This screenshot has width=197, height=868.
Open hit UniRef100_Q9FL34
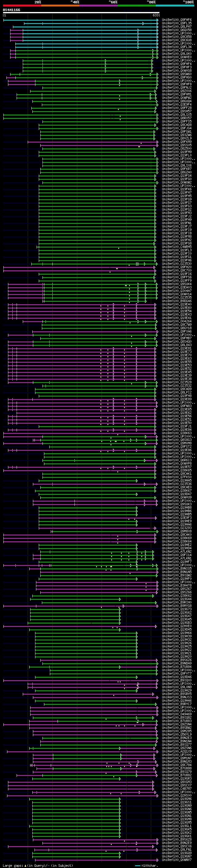177,47
